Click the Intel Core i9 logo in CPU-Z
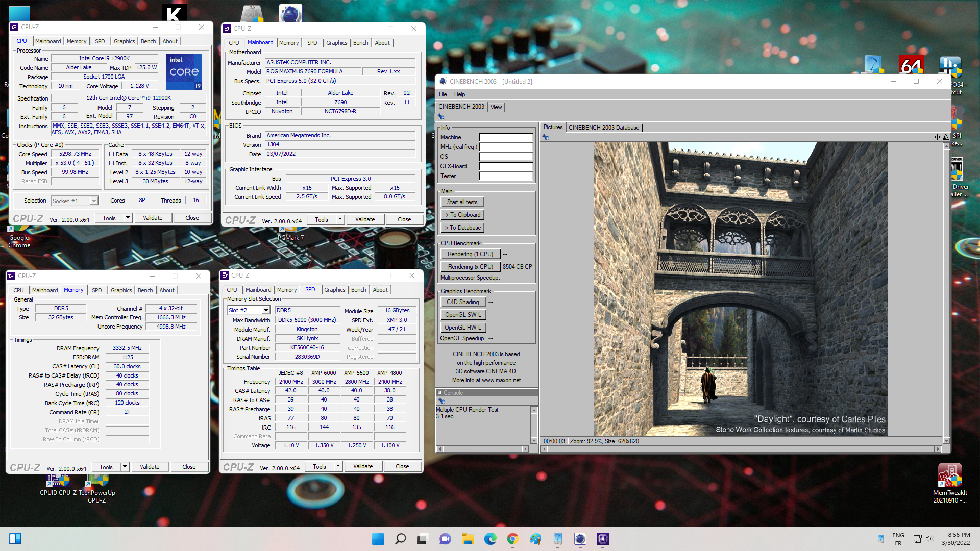980x551 pixels. coord(184,72)
